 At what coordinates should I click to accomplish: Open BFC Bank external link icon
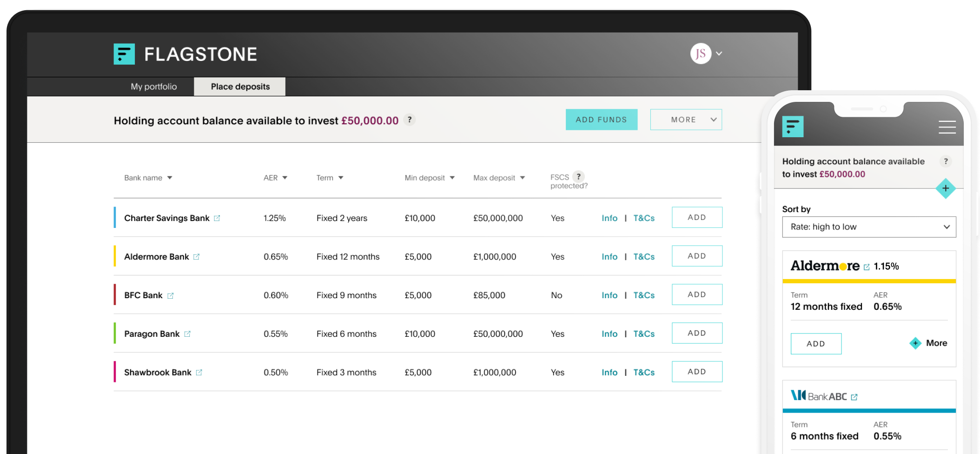point(170,295)
